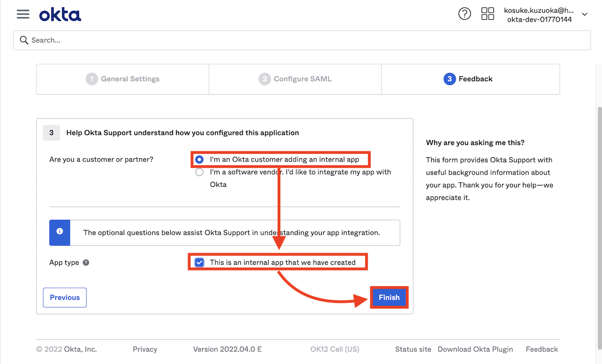Open the kosuke.kuzuoka account menu

point(539,15)
